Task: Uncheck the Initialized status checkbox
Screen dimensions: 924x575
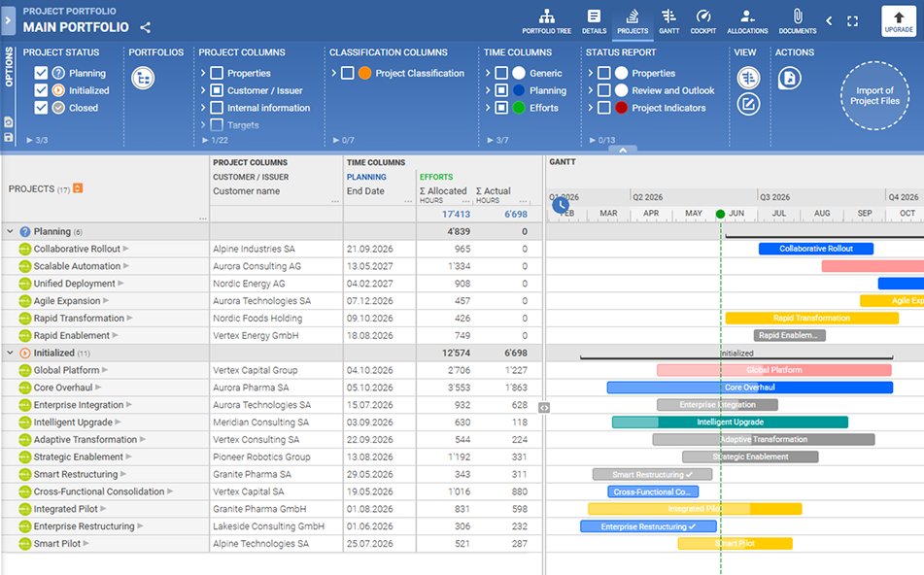Action: 41,90
